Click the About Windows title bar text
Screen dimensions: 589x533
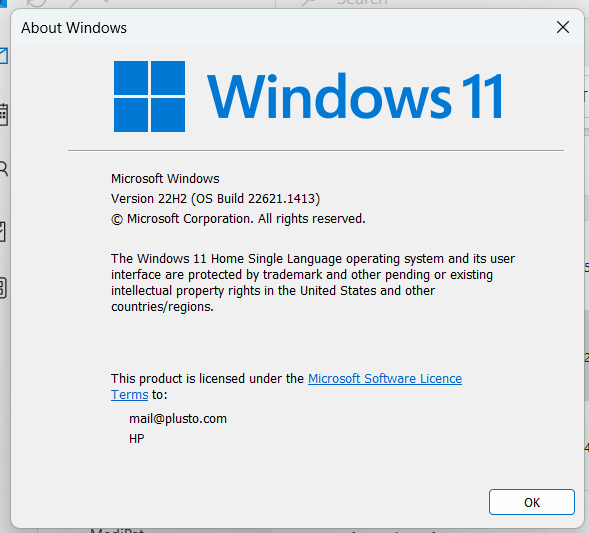(x=74, y=28)
